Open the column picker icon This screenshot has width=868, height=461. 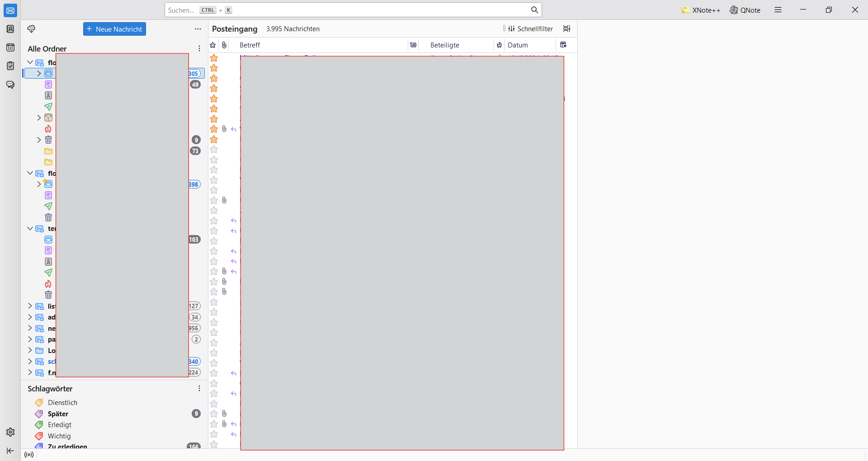pyautogui.click(x=563, y=45)
